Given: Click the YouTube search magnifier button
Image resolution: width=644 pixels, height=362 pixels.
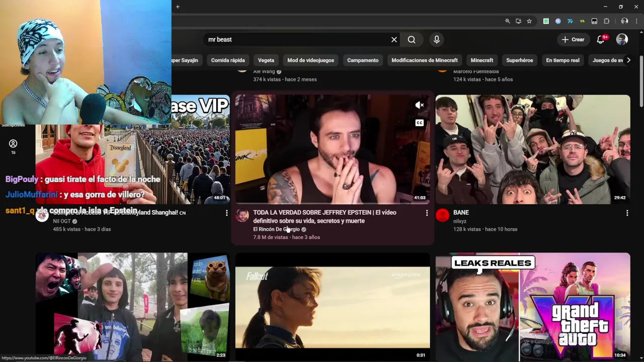Looking at the screenshot, I should click(x=412, y=40).
